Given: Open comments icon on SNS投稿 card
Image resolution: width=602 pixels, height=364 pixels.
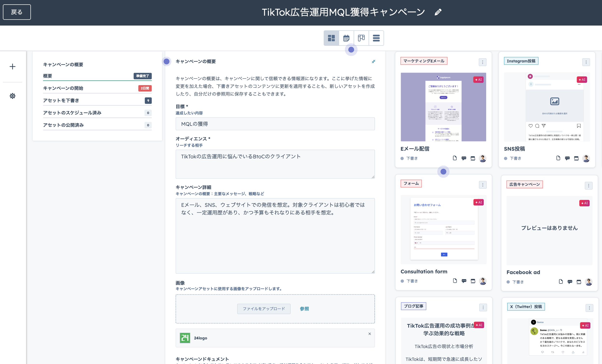Looking at the screenshot, I should 567,158.
